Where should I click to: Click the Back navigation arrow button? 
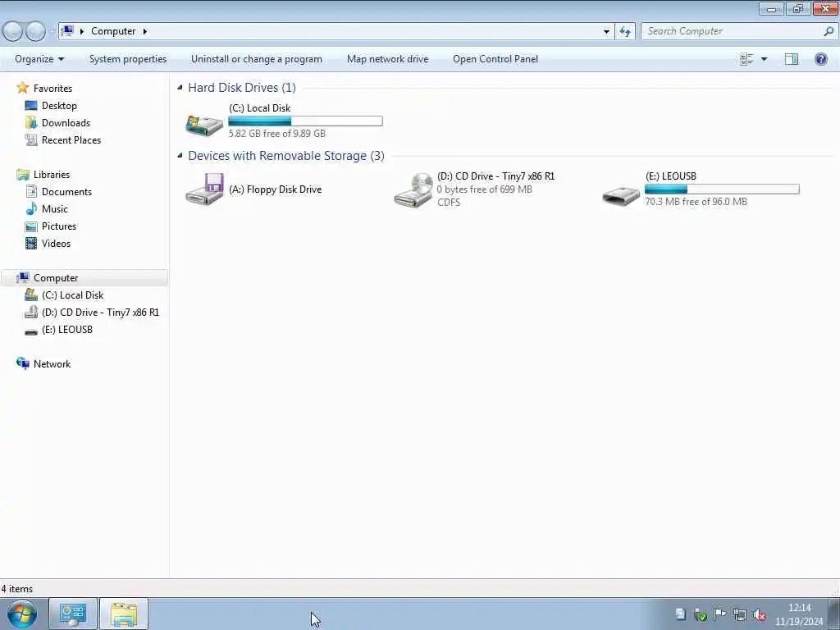click(x=12, y=32)
